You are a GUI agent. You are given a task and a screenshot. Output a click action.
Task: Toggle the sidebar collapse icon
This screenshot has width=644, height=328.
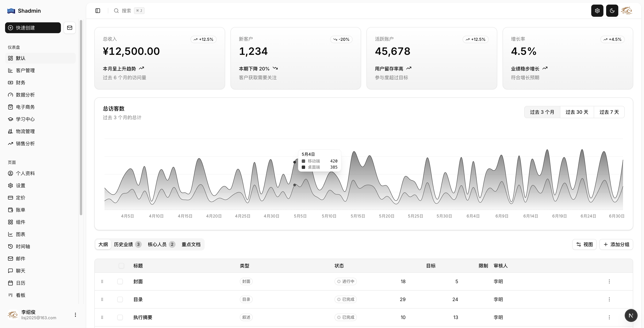point(98,11)
